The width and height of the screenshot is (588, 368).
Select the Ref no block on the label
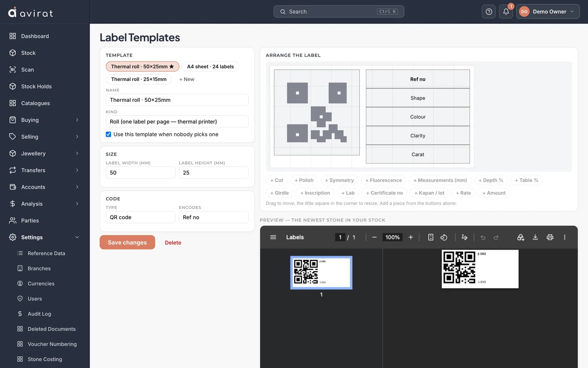418,79
